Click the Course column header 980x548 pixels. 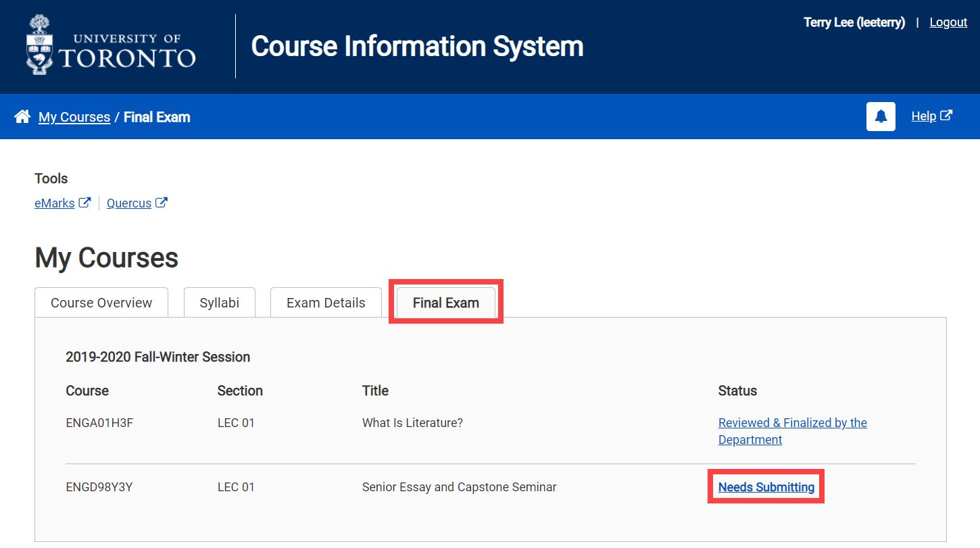tap(87, 391)
